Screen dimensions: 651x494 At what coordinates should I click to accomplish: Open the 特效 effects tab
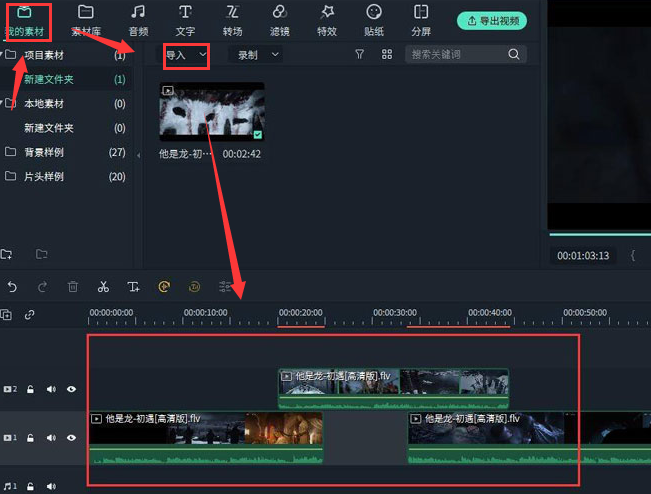[x=326, y=19]
